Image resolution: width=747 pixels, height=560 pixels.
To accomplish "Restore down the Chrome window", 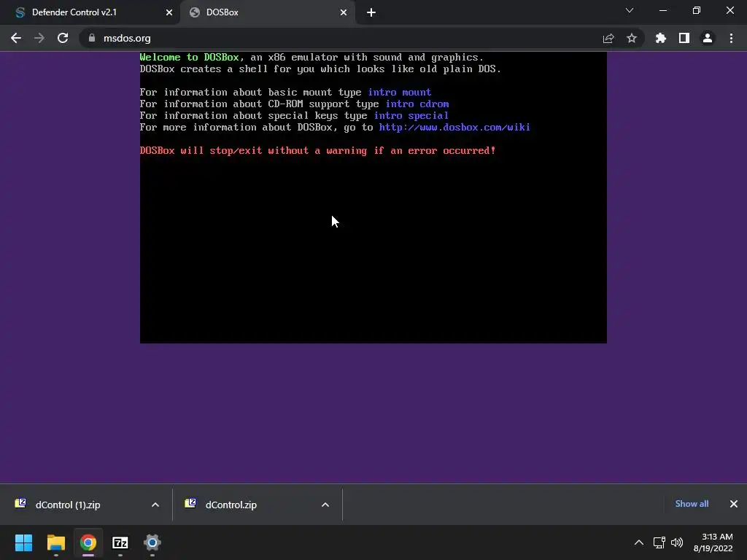I will (x=697, y=10).
